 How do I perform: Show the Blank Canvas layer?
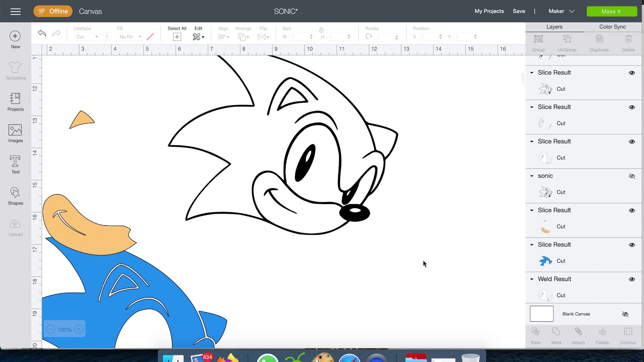(625, 314)
